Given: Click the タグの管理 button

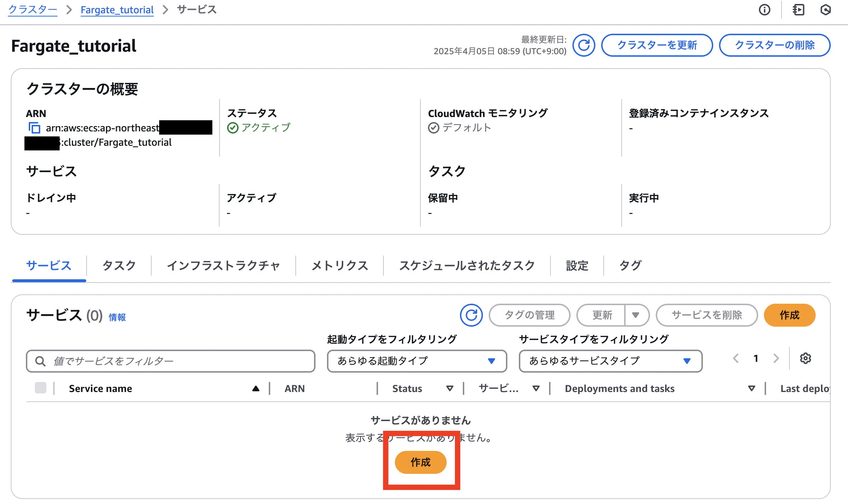Looking at the screenshot, I should pos(530,315).
